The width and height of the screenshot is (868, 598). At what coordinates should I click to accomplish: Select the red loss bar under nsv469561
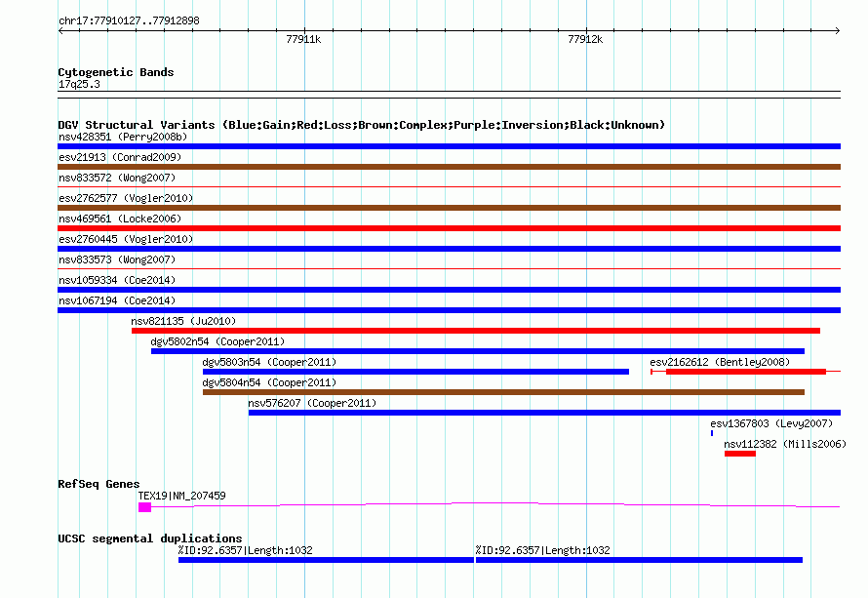[x=449, y=228]
